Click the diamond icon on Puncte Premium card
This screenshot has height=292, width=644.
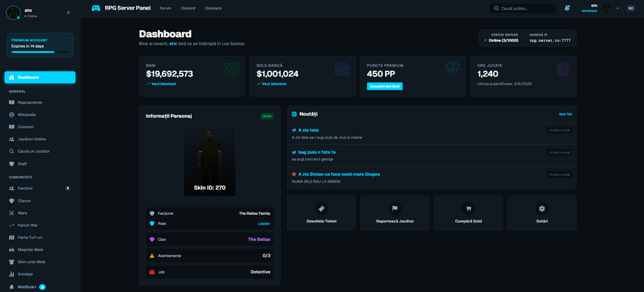(x=453, y=69)
